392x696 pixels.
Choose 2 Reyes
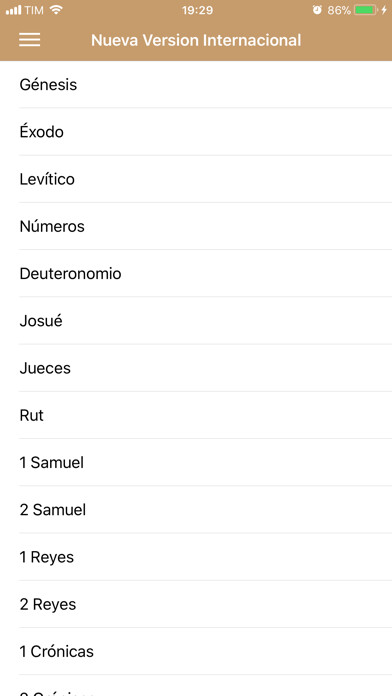[x=196, y=604]
